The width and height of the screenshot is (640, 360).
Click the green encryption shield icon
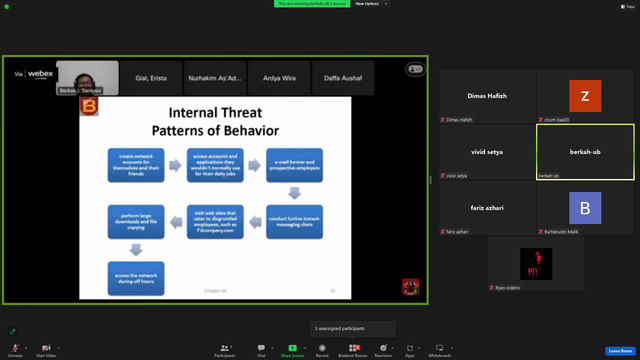click(7, 7)
